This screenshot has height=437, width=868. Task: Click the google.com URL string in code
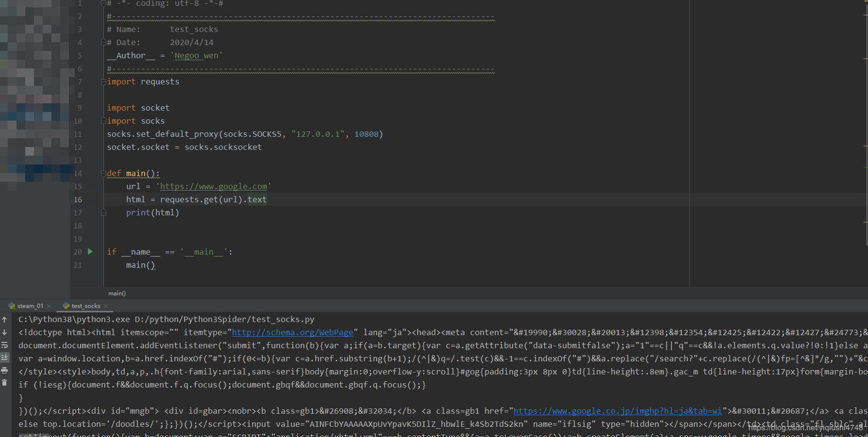pos(214,187)
